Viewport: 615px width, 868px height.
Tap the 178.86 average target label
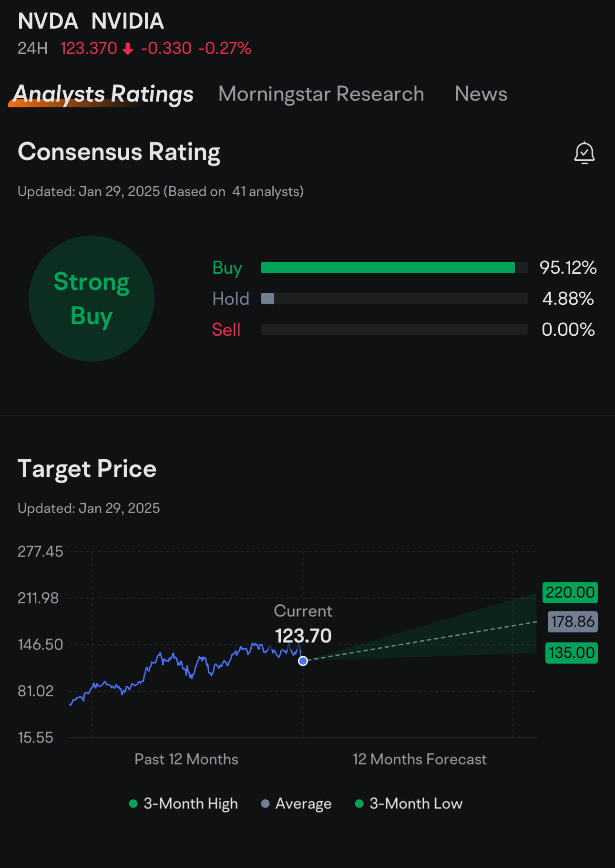[x=573, y=622]
